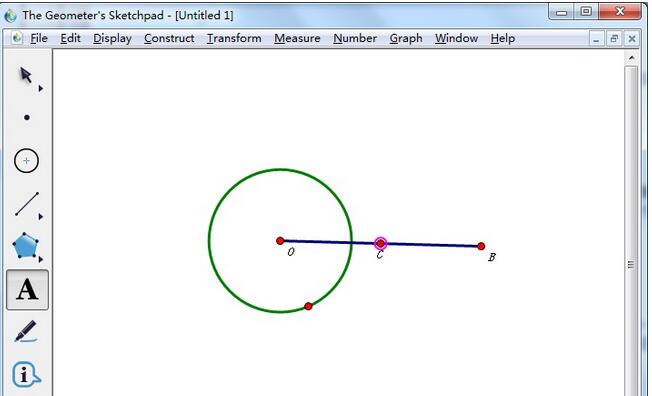Choose the Marker pen tool
Image resolution: width=652 pixels, height=396 pixels.
25,331
